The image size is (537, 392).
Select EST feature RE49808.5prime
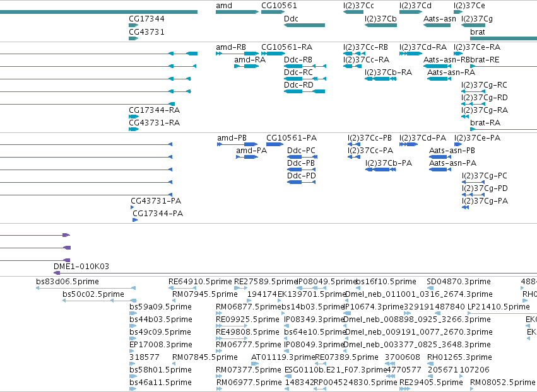(x=232, y=338)
